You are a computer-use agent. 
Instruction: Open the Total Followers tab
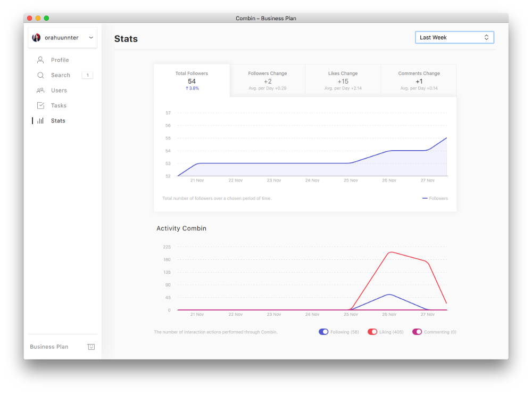[192, 80]
